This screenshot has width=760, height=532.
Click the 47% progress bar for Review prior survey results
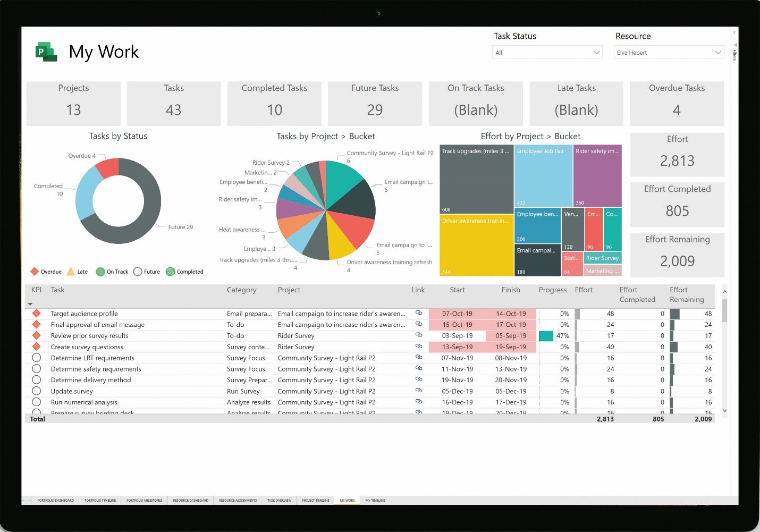click(x=546, y=336)
